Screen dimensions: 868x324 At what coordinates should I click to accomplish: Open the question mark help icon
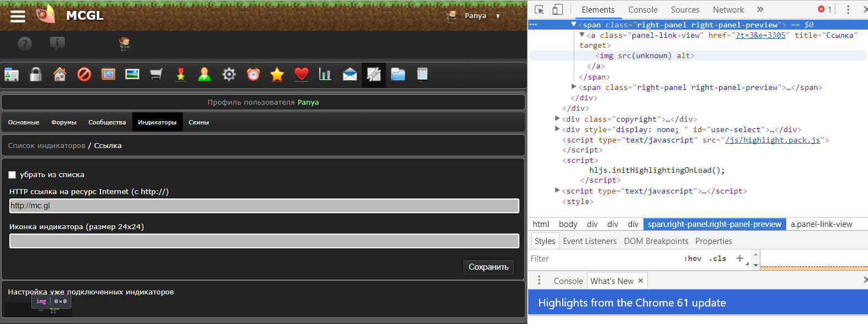pyautogui.click(x=25, y=44)
